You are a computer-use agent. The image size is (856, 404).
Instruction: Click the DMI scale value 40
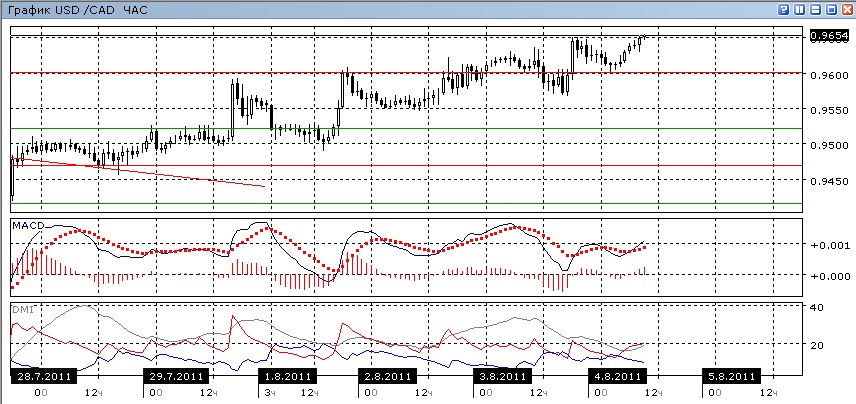tap(817, 308)
